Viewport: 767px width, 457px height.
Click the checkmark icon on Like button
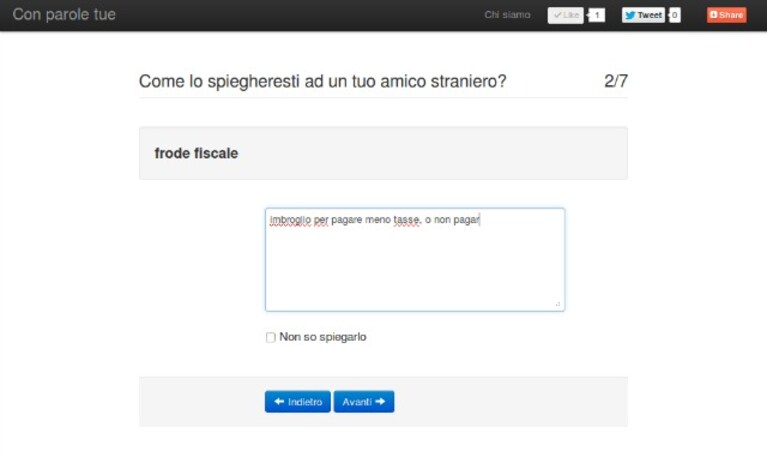[558, 15]
